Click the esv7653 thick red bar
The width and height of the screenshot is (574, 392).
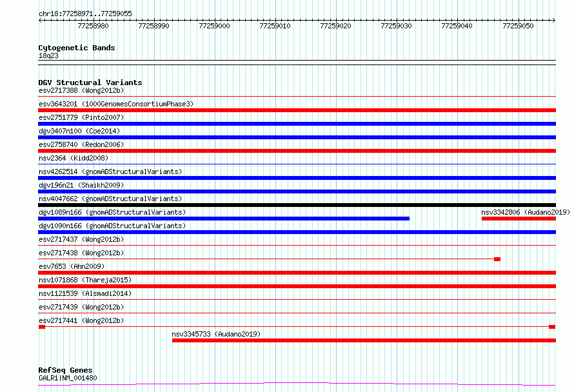(x=297, y=273)
